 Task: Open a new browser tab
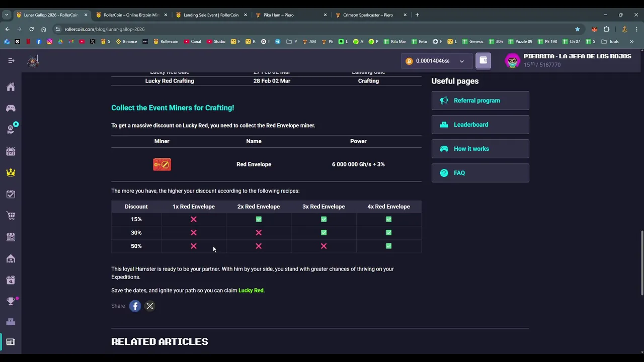tap(417, 15)
